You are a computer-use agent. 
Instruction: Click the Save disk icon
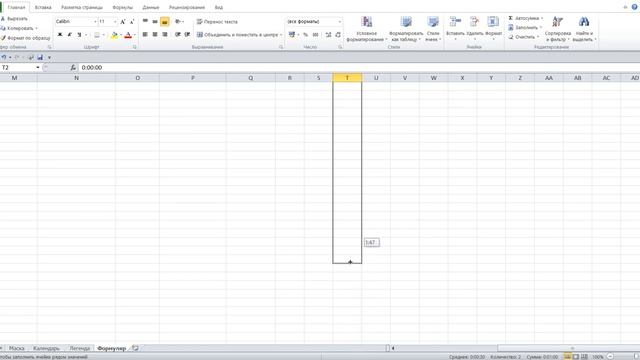[x=40, y=58]
